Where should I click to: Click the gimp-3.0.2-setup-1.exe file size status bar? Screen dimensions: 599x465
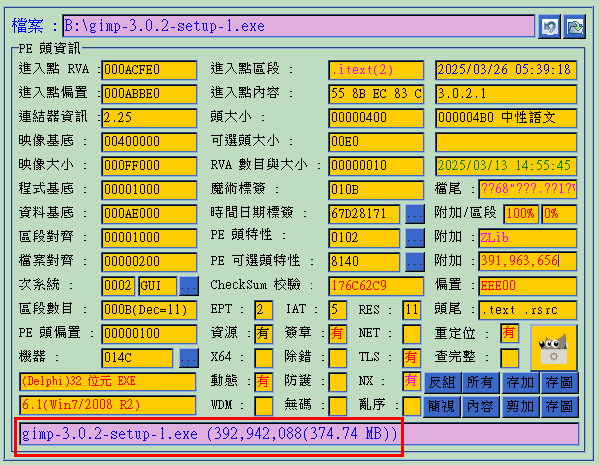point(299,434)
